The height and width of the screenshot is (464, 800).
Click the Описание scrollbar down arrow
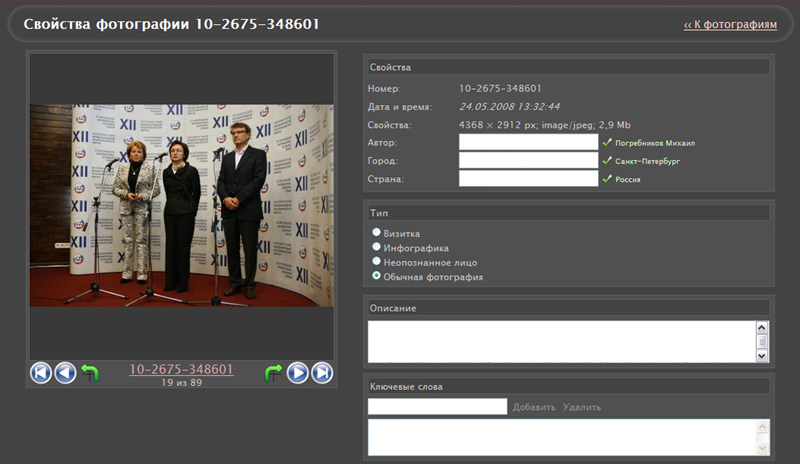pos(762,356)
